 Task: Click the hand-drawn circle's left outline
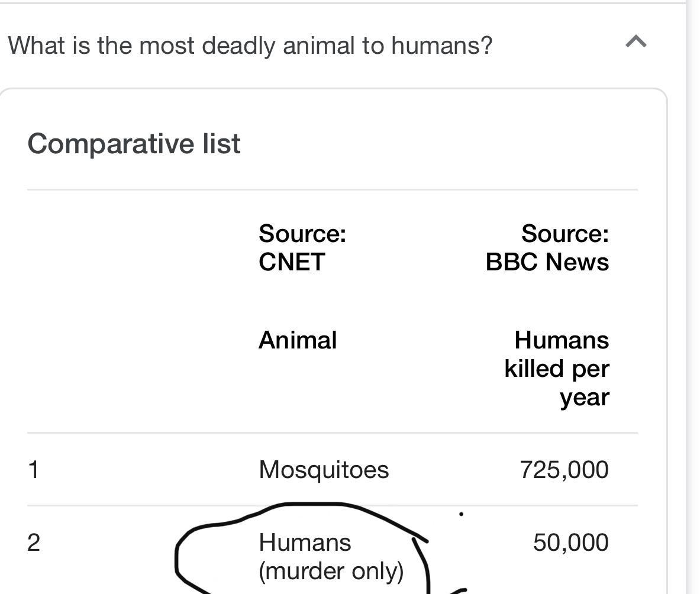tap(177, 556)
